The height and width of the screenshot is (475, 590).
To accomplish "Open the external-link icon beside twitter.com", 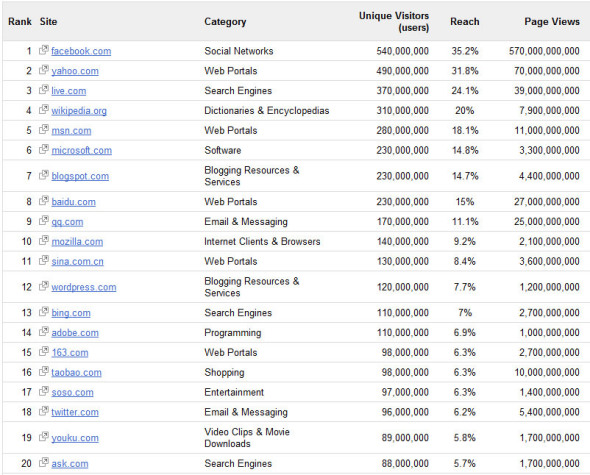I will (x=44, y=411).
